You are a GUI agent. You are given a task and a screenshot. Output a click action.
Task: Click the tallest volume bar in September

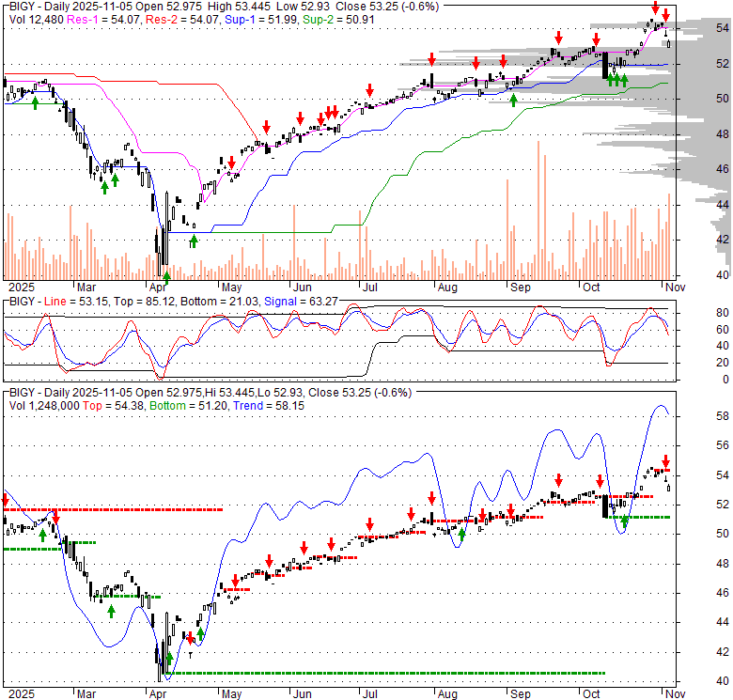(538, 207)
